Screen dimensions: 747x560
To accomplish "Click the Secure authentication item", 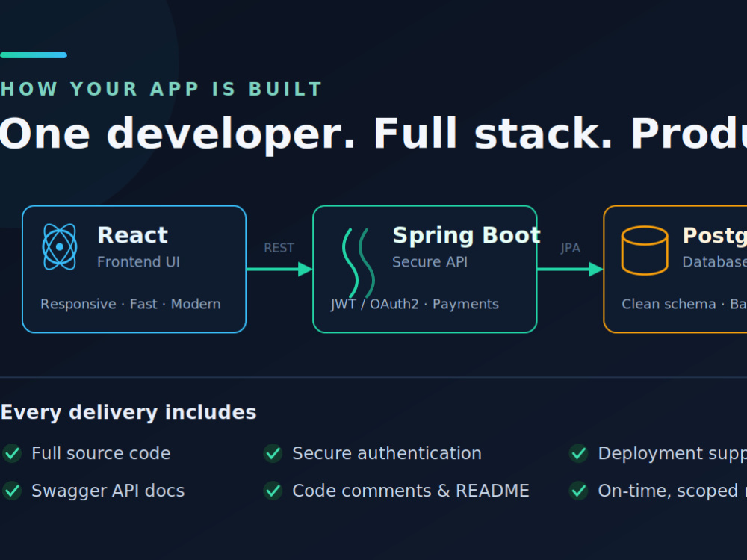I will click(387, 453).
